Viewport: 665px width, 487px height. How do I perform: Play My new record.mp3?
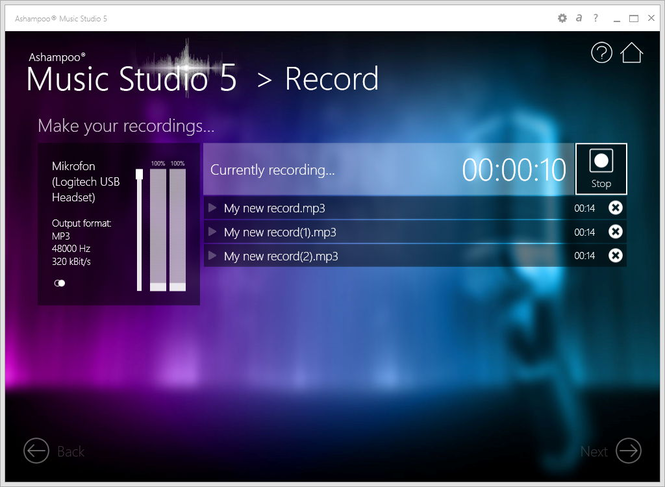[212, 208]
